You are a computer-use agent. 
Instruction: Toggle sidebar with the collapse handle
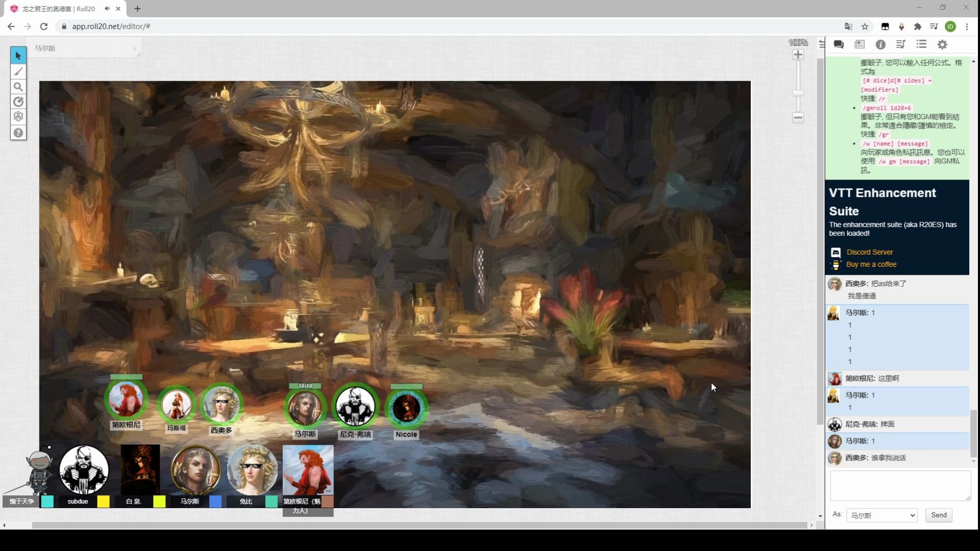pyautogui.click(x=821, y=44)
